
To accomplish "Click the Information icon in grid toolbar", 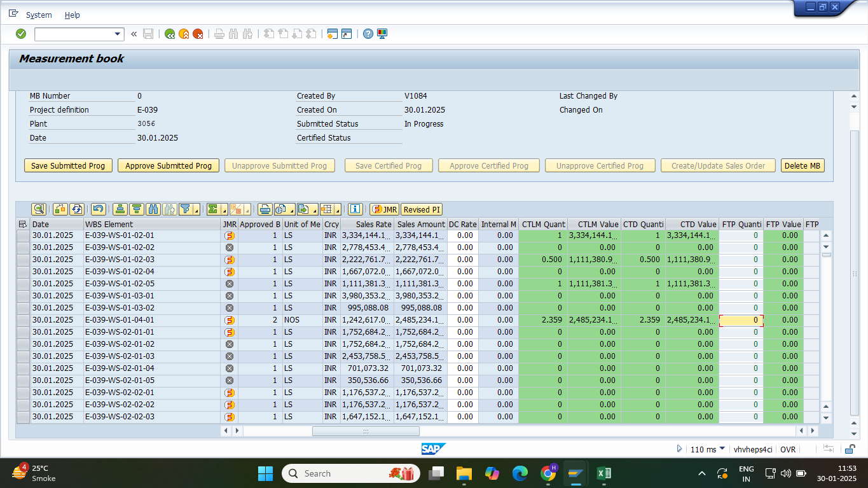I will point(355,209).
